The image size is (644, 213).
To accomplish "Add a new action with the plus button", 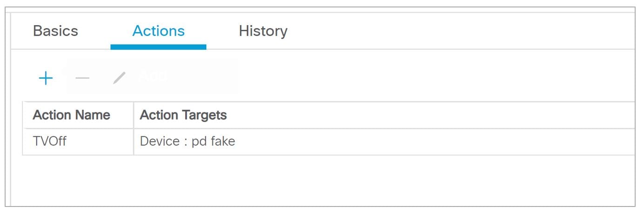I will click(x=46, y=78).
